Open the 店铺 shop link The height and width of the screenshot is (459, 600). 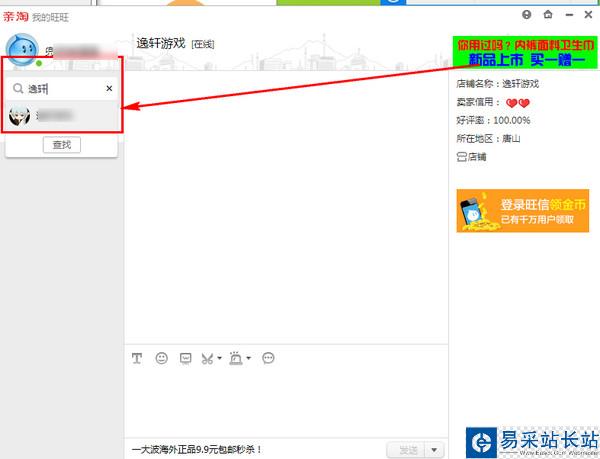click(x=471, y=157)
